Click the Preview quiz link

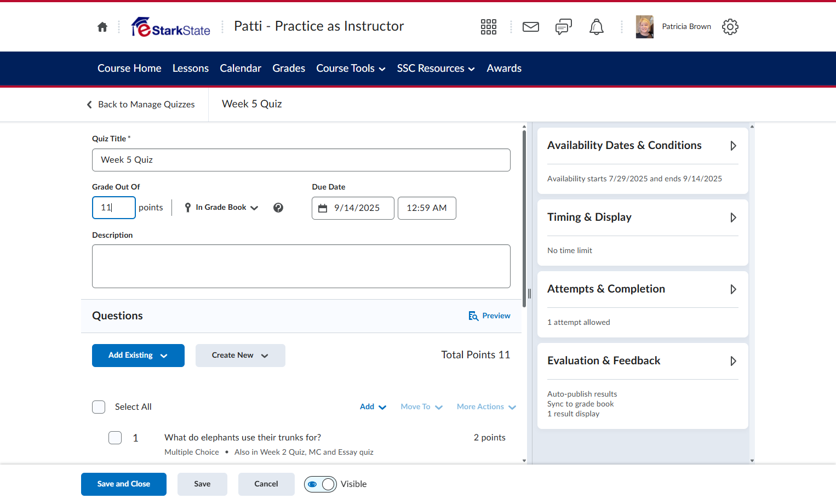pos(489,316)
